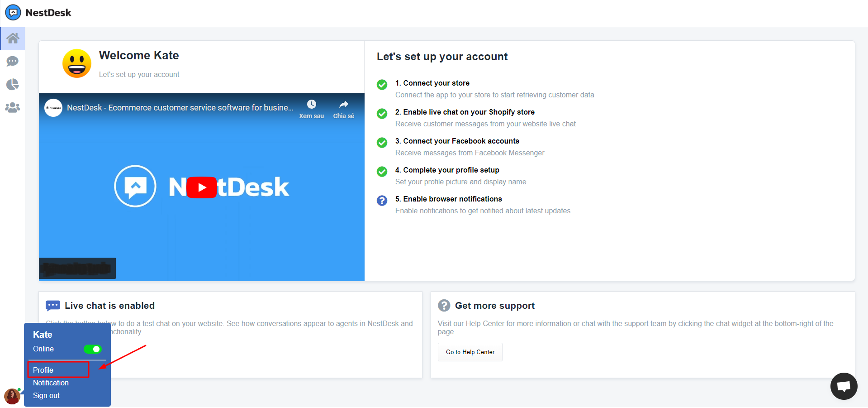868x408 pixels.
Task: Open step 1 Connect your store
Action: pyautogui.click(x=432, y=83)
